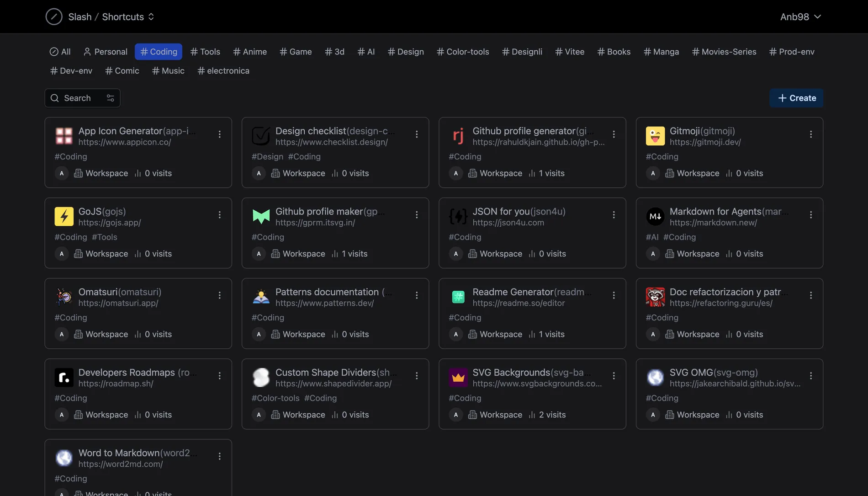This screenshot has height=496, width=868.
Task: Filter by the Game tag
Action: 296,52
